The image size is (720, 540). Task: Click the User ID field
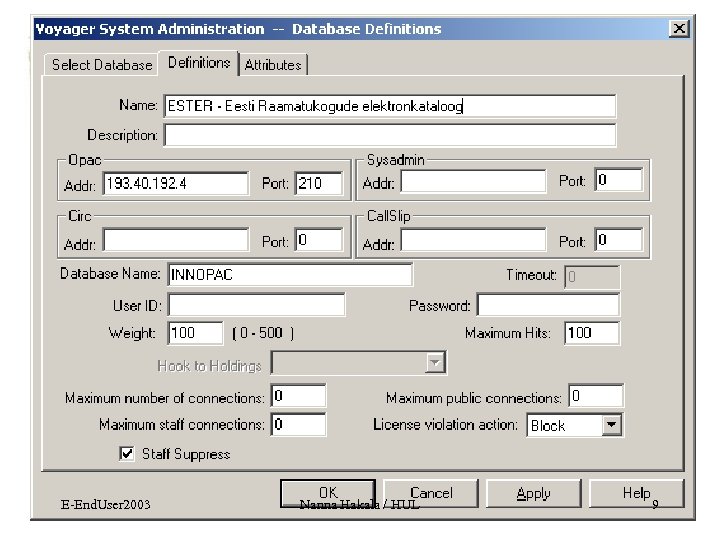point(256,304)
